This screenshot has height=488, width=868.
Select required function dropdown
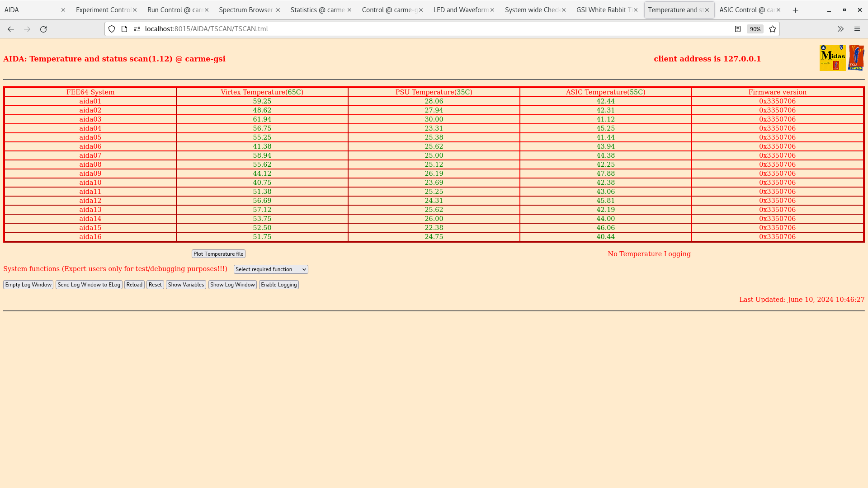point(271,269)
